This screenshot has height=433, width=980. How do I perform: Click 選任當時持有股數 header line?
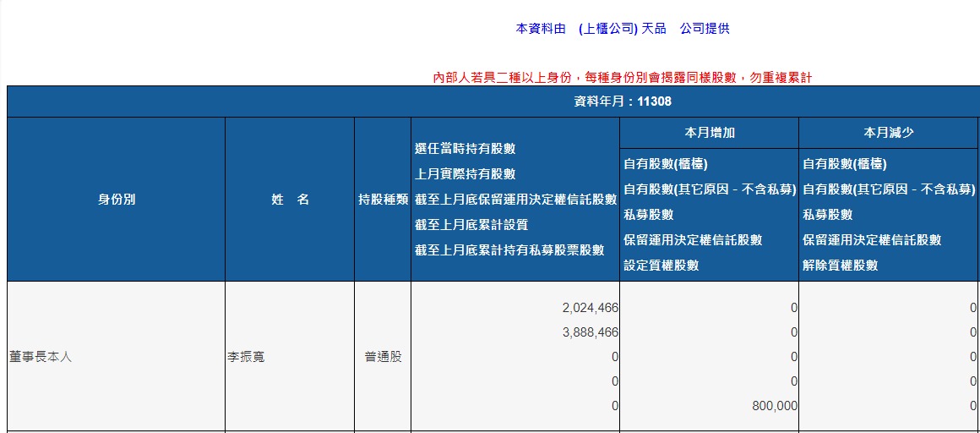click(x=465, y=149)
